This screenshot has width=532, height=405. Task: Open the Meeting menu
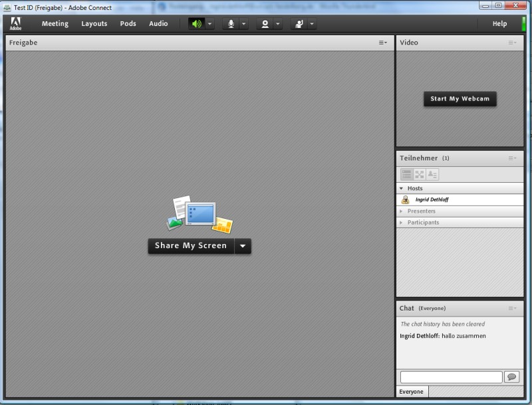tap(55, 23)
